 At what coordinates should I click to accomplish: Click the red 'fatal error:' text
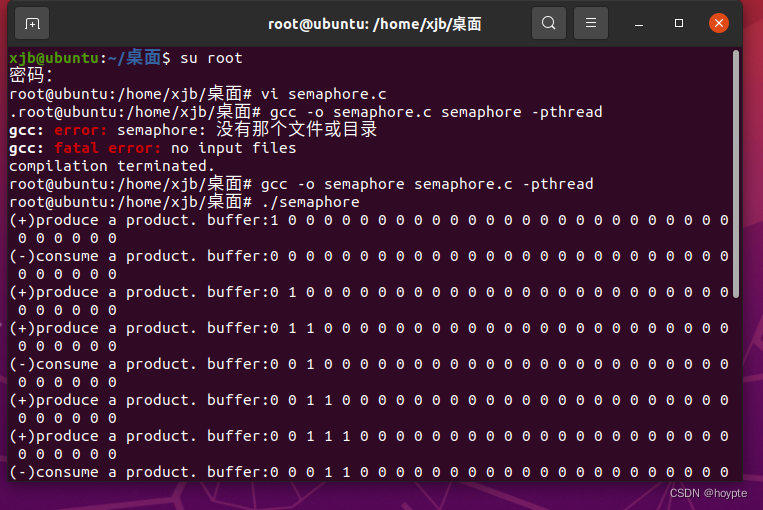coord(108,148)
